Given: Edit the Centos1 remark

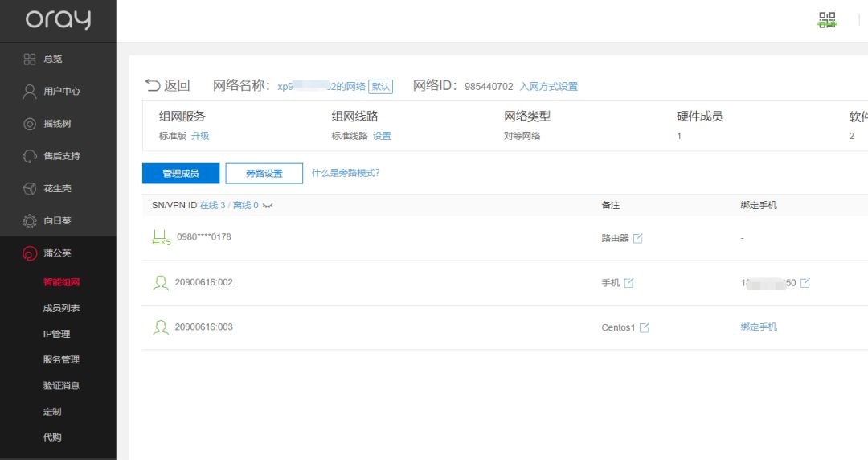Looking at the screenshot, I should click(x=645, y=327).
